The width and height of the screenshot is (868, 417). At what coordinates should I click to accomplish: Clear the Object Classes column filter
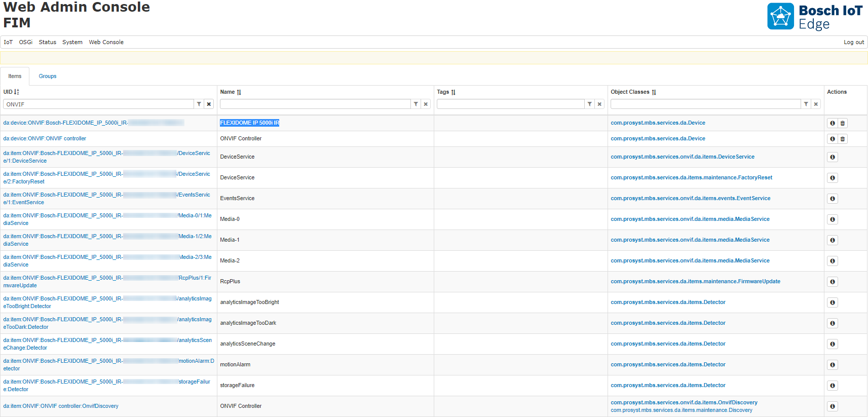coord(816,104)
